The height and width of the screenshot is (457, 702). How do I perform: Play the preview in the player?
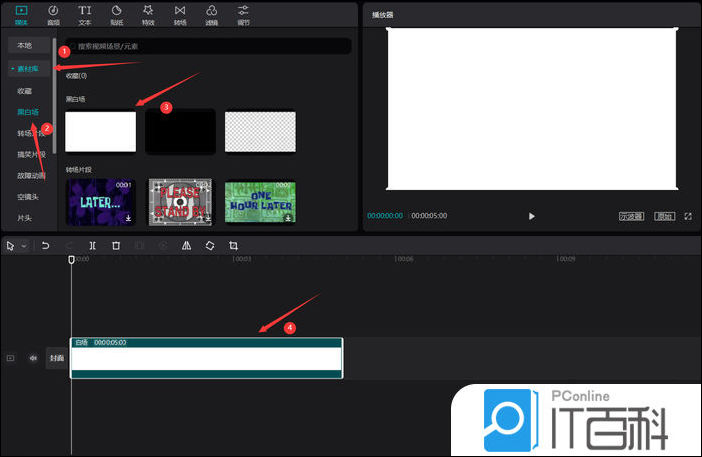(x=531, y=216)
